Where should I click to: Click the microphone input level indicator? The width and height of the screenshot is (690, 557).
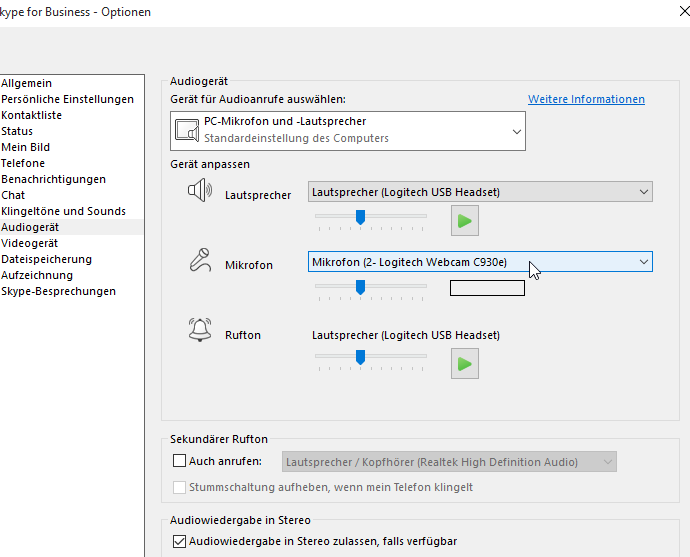pyautogui.click(x=487, y=288)
